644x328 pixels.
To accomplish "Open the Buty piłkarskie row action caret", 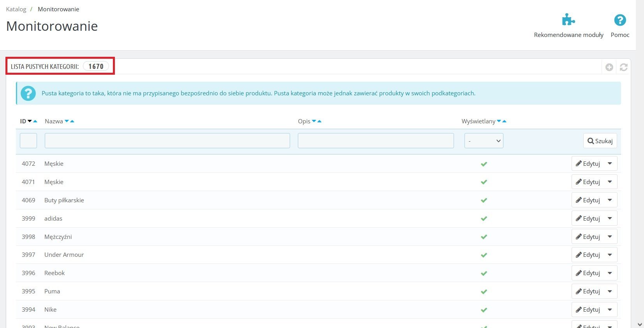I will point(610,200).
